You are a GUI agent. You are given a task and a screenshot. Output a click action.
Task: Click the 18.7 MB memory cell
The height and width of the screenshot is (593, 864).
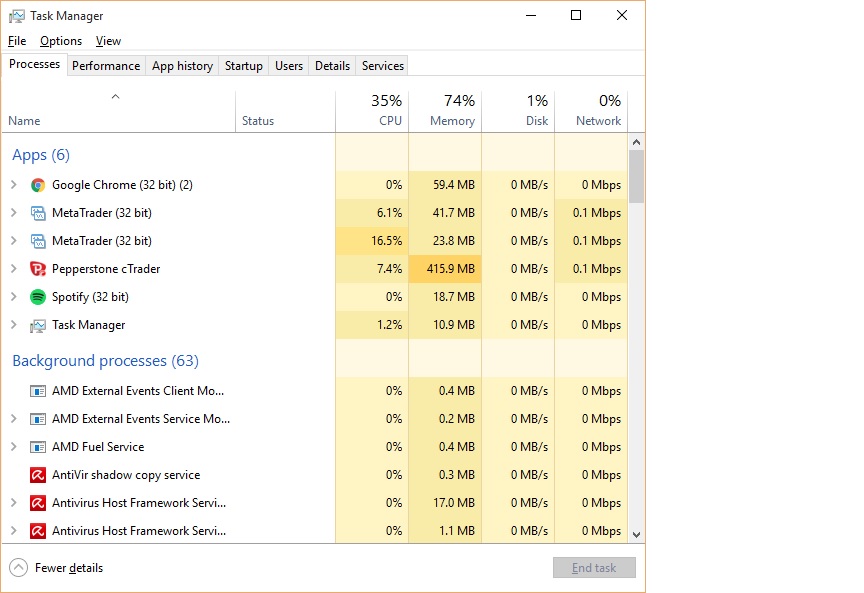coord(445,297)
